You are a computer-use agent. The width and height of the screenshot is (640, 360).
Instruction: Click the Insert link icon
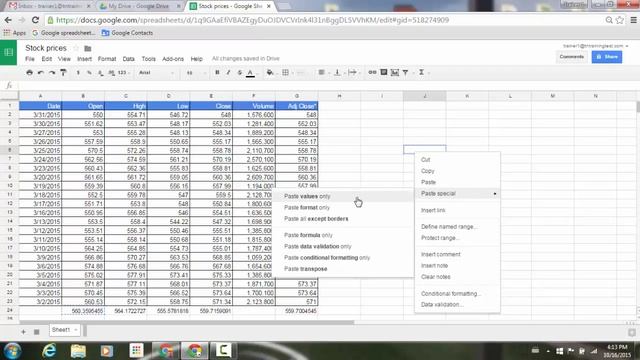[x=372, y=73]
